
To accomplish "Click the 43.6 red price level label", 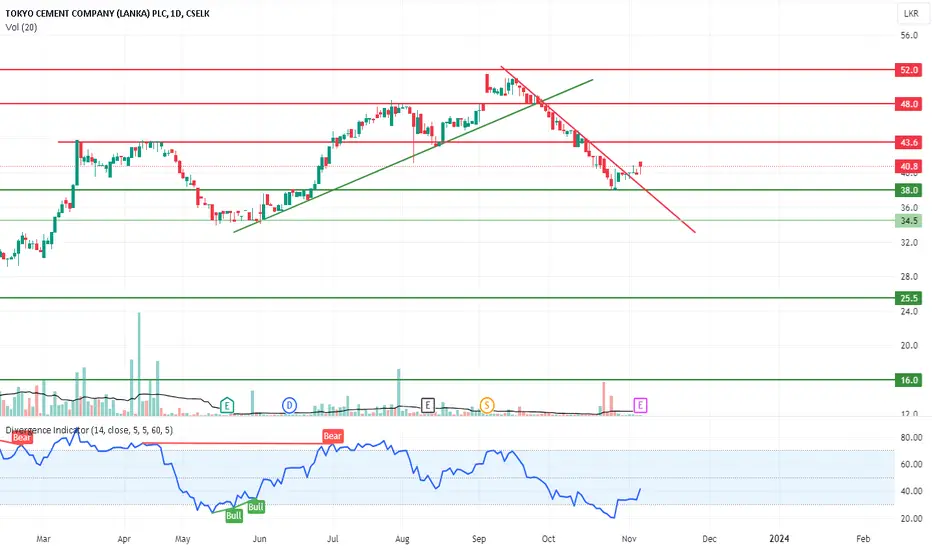I will 909,142.
